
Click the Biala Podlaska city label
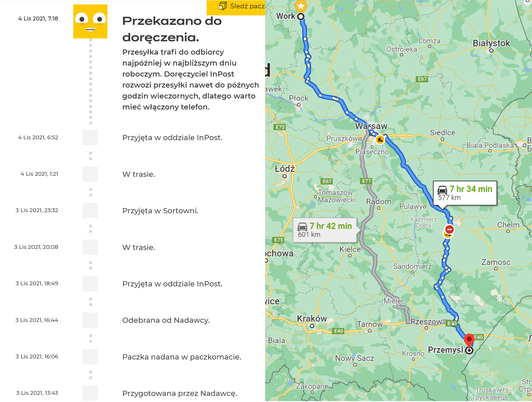pos(490,145)
